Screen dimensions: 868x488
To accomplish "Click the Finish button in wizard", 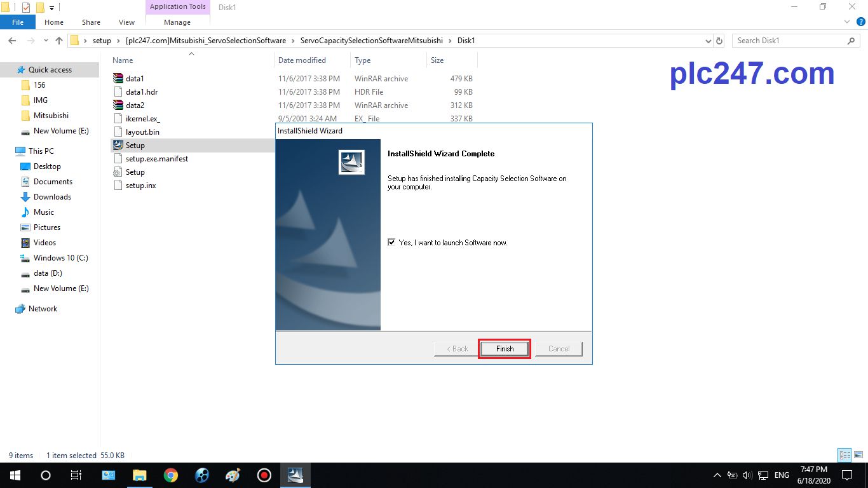I will (505, 349).
